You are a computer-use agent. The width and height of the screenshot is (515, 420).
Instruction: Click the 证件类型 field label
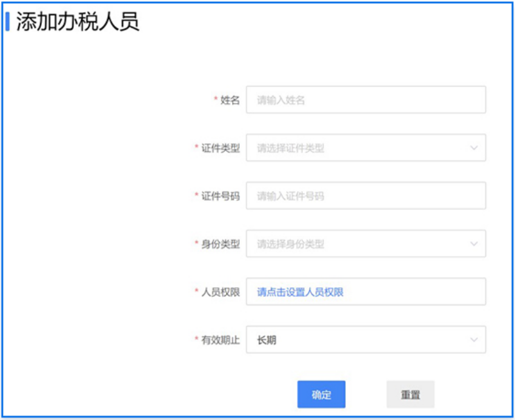coord(221,148)
